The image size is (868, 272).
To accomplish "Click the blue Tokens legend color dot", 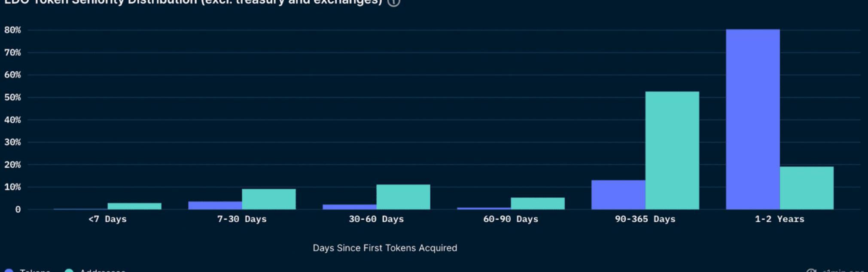I will click(9, 271).
